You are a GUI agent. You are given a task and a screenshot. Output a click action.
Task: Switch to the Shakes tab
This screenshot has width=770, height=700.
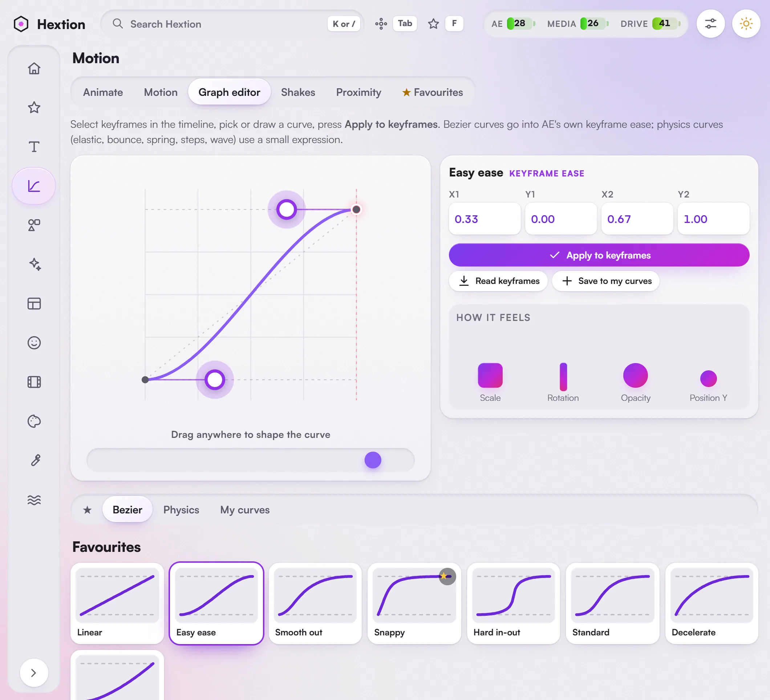(298, 92)
